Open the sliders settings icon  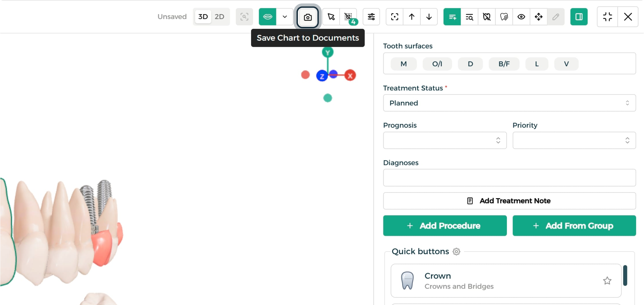pyautogui.click(x=371, y=17)
